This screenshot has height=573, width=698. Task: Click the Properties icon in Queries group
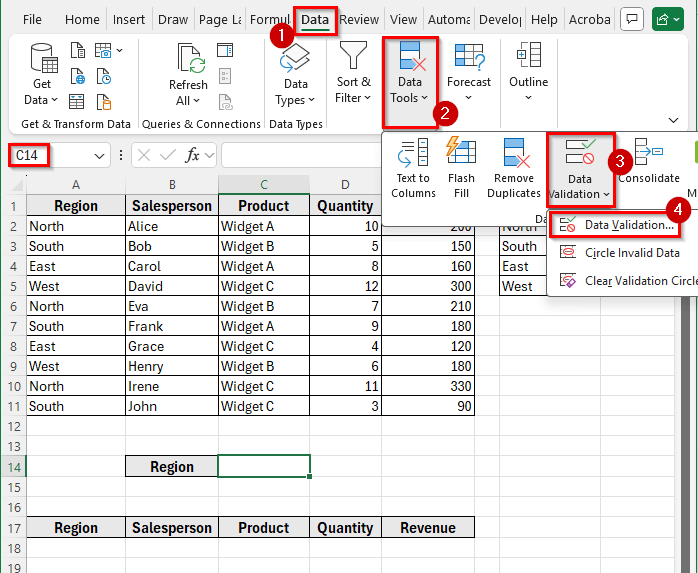pyautogui.click(x=225, y=77)
